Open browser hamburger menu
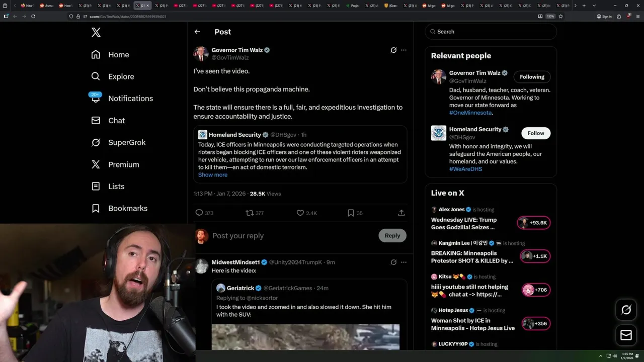This screenshot has width=644, height=362. pyautogui.click(x=638, y=16)
